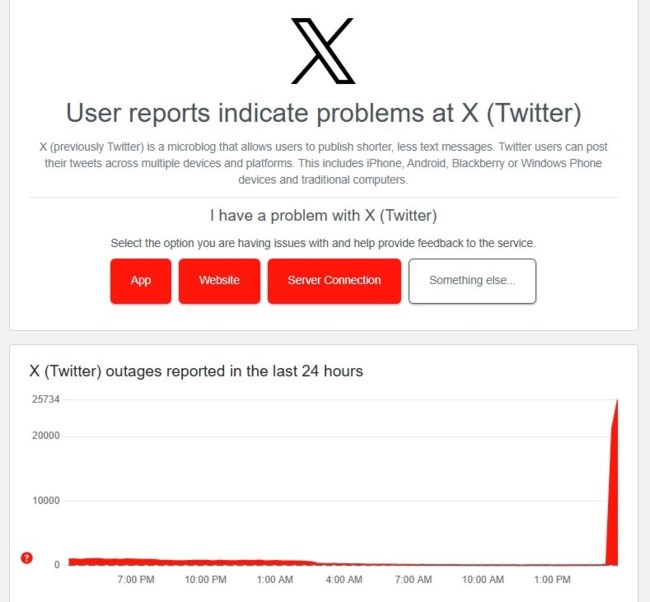Click the X (Twitter) logo
The height and width of the screenshot is (602, 650).
pos(323,51)
